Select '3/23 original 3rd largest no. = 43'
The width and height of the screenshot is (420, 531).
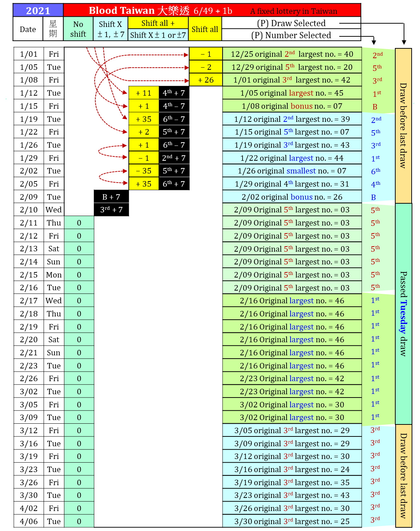tap(292, 495)
